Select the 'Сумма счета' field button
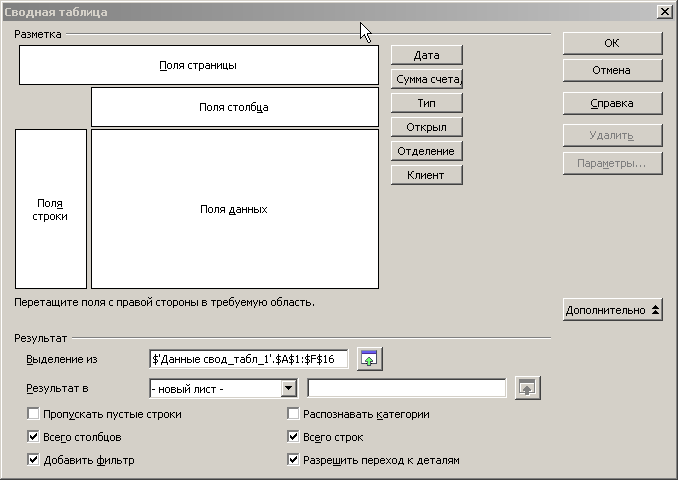 (x=426, y=79)
